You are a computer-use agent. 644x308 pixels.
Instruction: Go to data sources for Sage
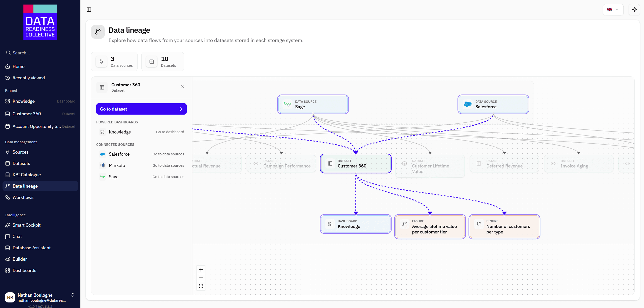(168, 177)
